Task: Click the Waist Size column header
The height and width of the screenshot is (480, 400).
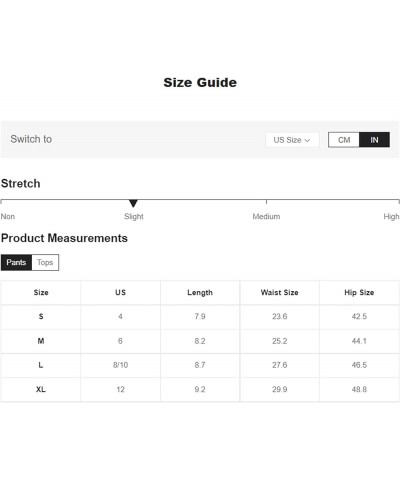Action: pyautogui.click(x=279, y=292)
